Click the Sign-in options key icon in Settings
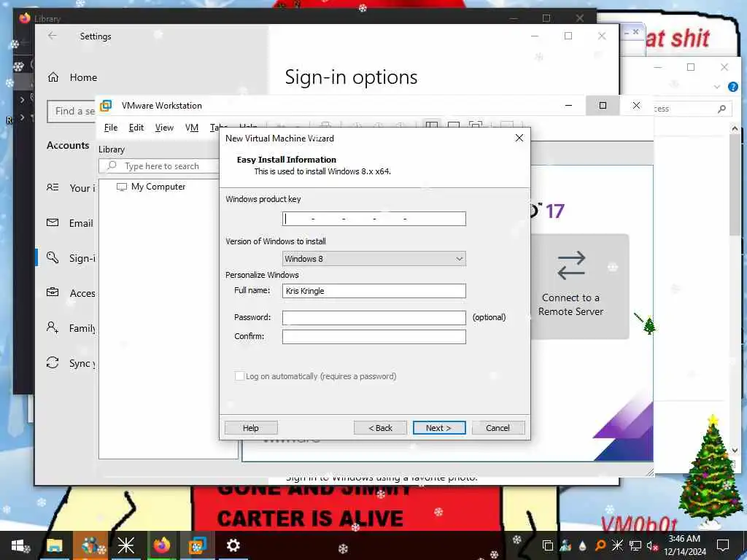This screenshot has height=560, width=747. point(53,257)
